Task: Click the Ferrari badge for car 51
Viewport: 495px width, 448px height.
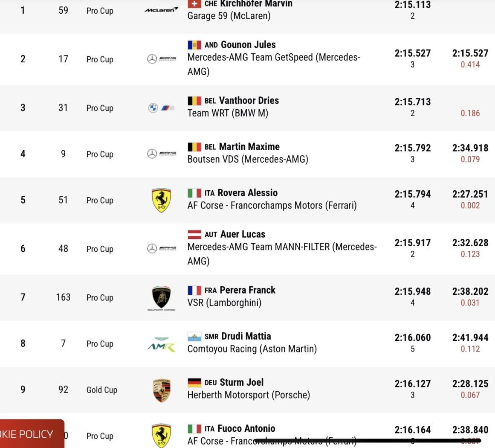Action: 161,200
